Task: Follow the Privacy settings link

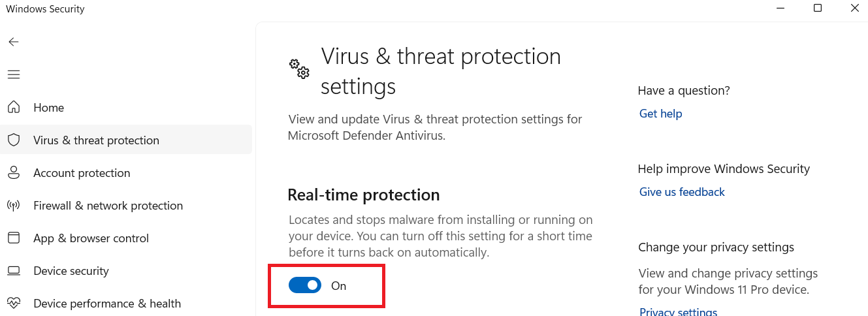Action: coord(678,312)
